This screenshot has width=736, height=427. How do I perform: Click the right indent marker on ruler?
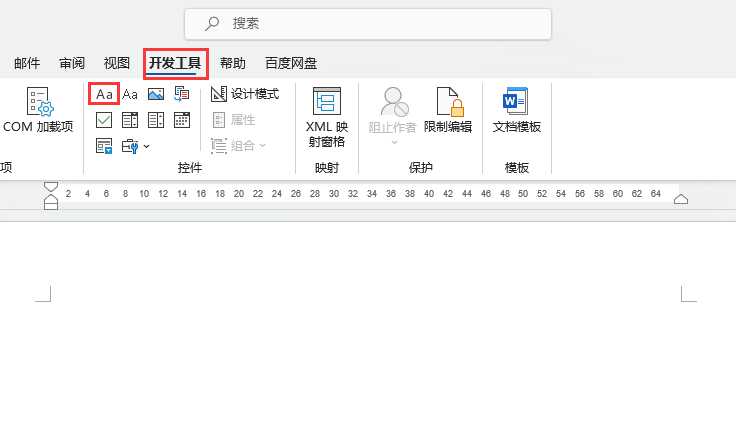click(x=681, y=199)
